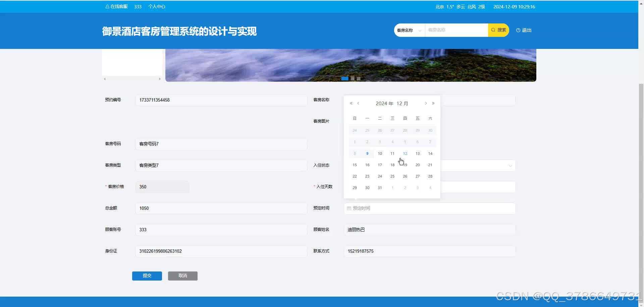Viewport: 644px width, 307px height.
Task: Click the 在线客服 customer service icon
Action: (x=107, y=7)
